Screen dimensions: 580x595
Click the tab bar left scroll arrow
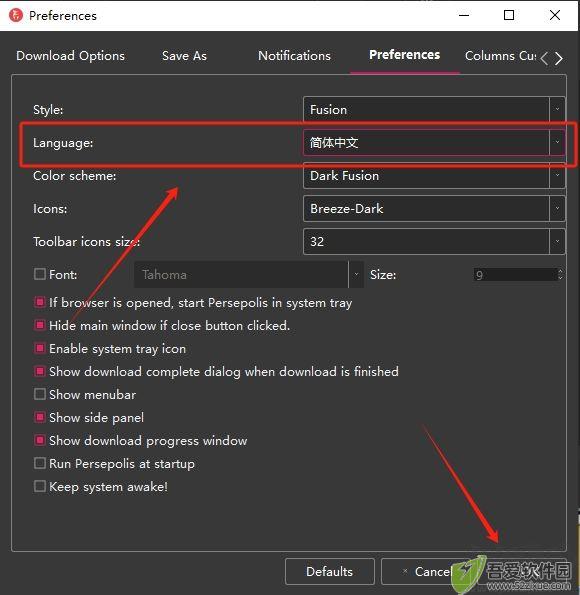544,58
